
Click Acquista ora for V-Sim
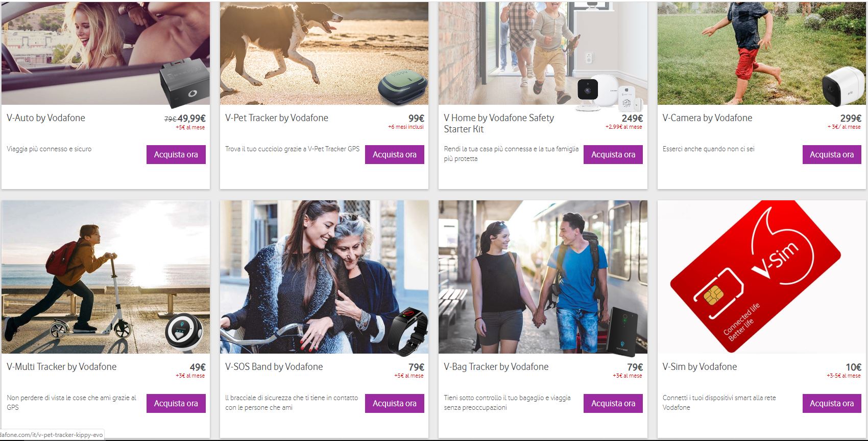(832, 403)
